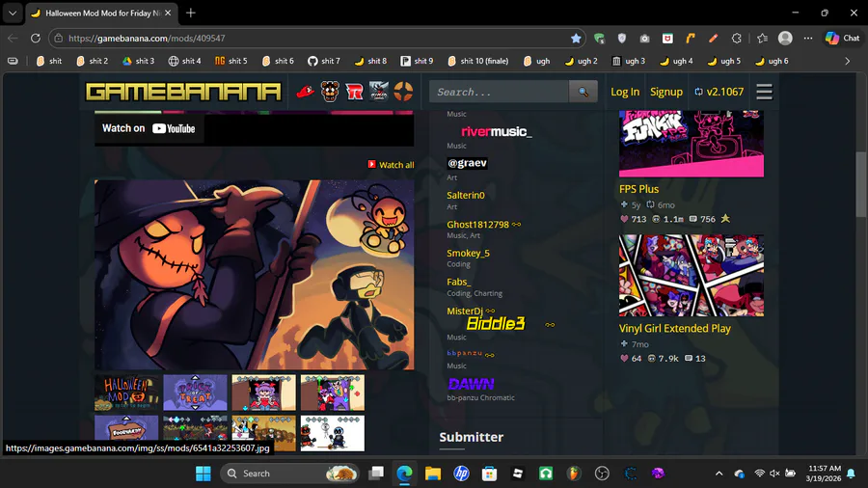Image resolution: width=868 pixels, height=488 pixels.
Task: Open MisterDj author profile
Action: (465, 311)
